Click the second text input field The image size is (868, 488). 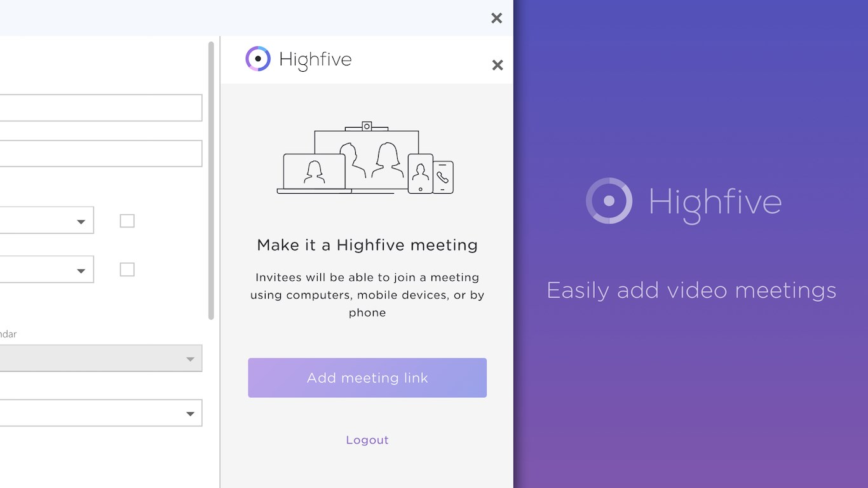tap(101, 154)
